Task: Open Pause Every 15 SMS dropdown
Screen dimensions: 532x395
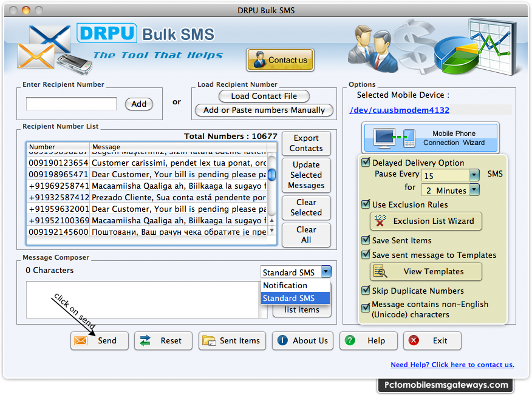Action: click(x=474, y=175)
